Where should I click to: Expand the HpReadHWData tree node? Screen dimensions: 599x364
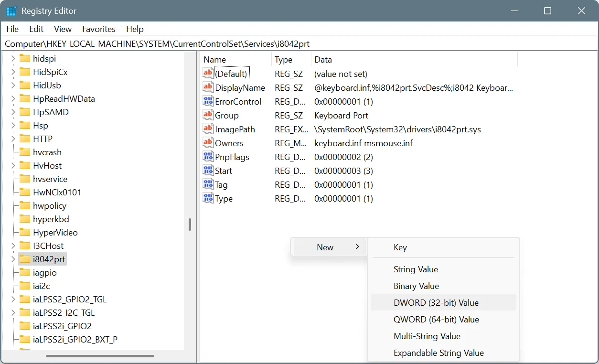click(13, 98)
